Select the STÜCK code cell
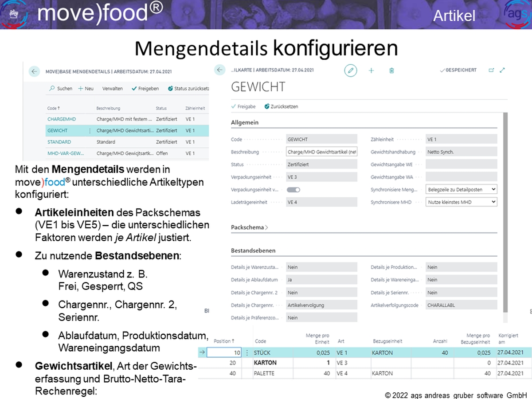This screenshot has width=532, height=399. pyautogui.click(x=263, y=353)
